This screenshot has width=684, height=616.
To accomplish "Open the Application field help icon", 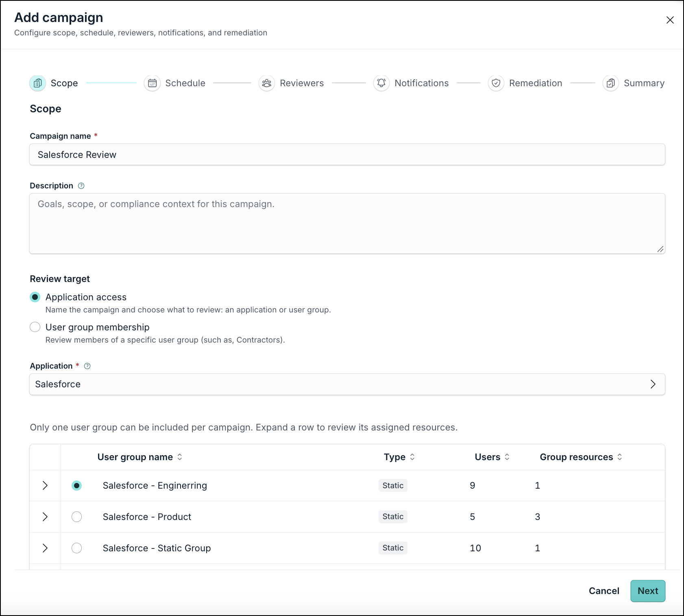I will tap(87, 366).
